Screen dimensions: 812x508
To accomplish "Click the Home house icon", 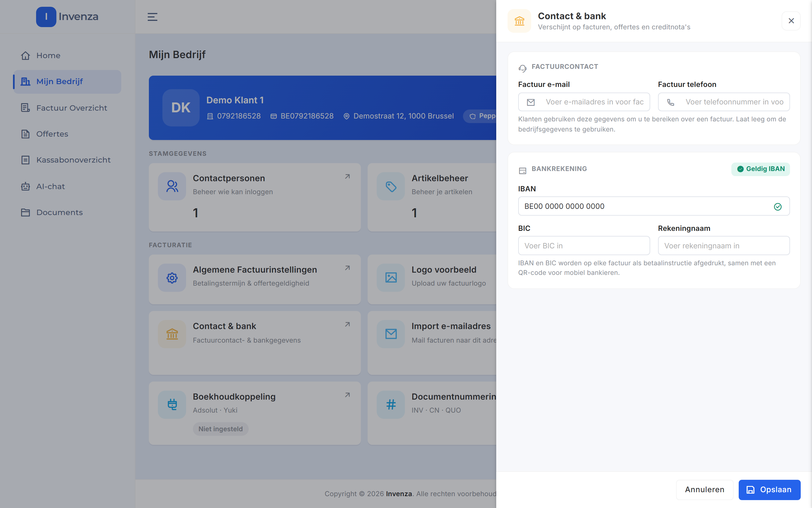I will 25,55.
